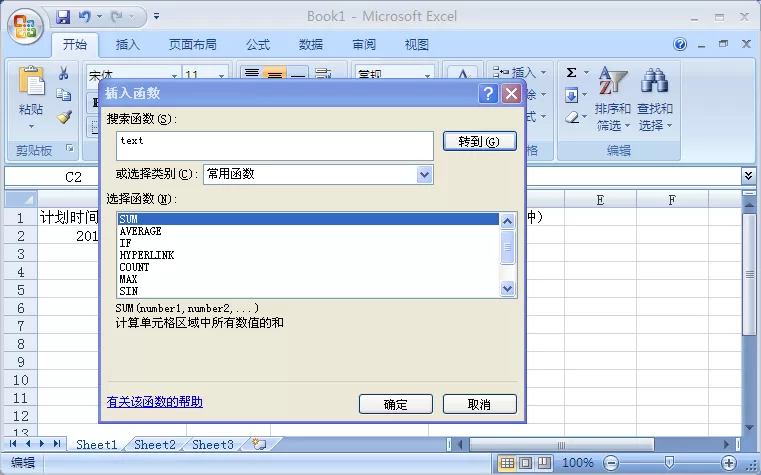Open the 插入 ribbon tab
Viewport: 761px width, 475px height.
(128, 45)
